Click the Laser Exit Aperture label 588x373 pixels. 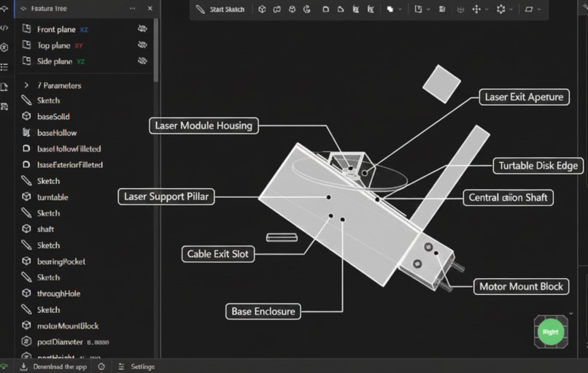pos(525,97)
